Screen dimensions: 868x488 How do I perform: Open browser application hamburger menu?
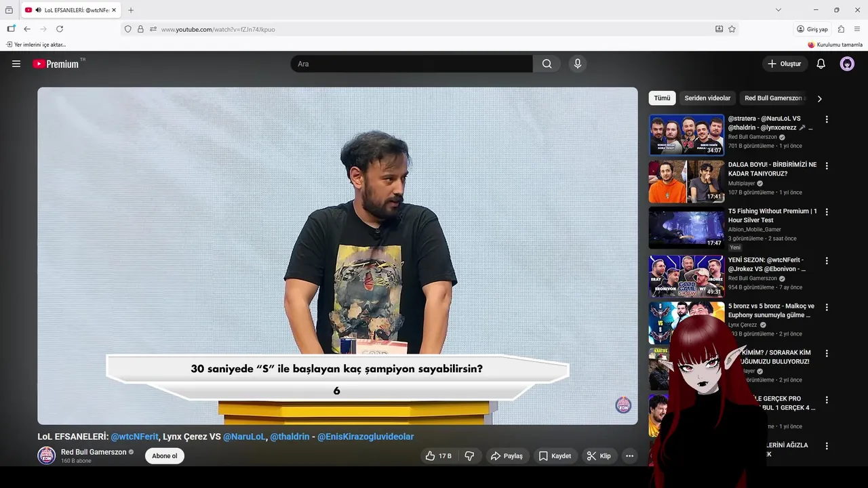point(857,29)
